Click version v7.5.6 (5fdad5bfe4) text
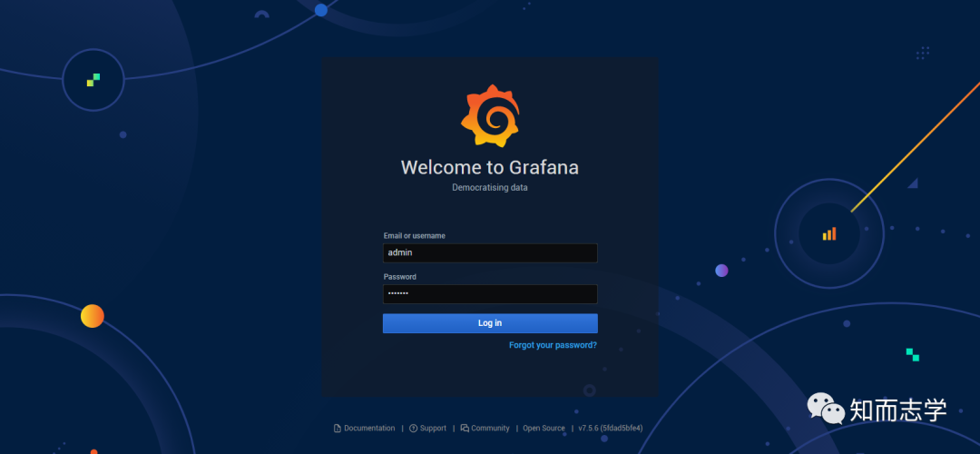 (x=611, y=429)
